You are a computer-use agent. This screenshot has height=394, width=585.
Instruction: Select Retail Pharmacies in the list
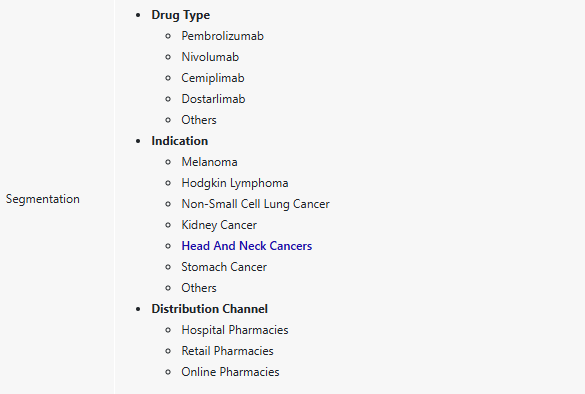coord(227,351)
